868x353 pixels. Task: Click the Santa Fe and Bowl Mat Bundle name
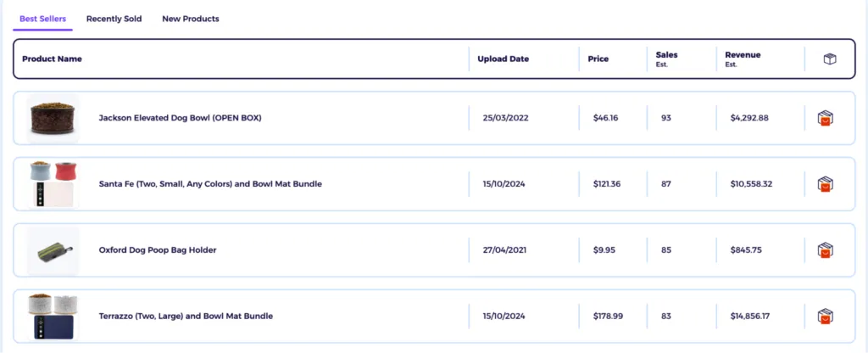pos(210,184)
